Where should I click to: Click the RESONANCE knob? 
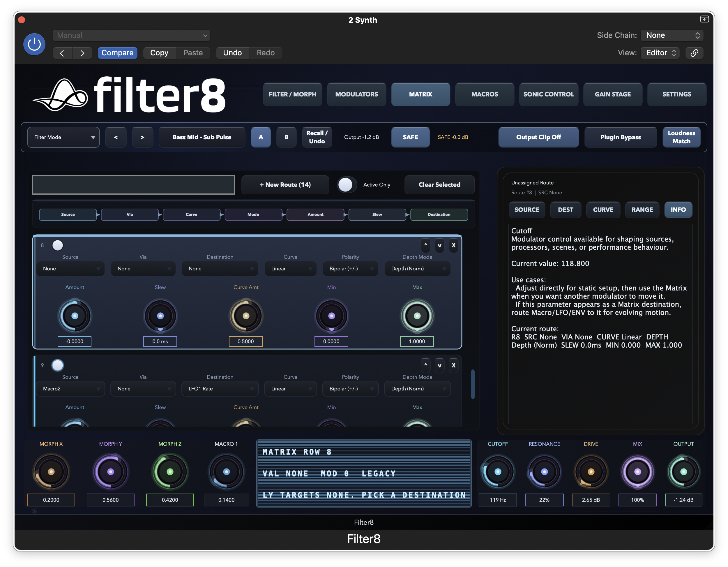(544, 472)
